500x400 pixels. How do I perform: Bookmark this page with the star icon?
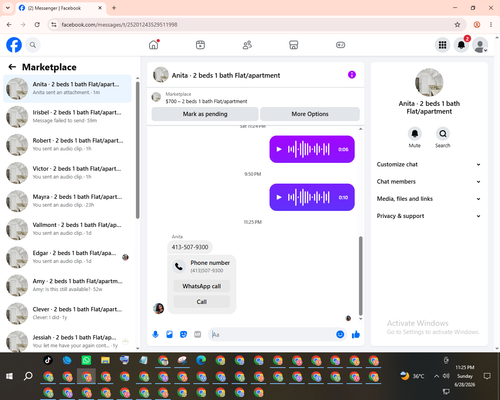(x=457, y=24)
